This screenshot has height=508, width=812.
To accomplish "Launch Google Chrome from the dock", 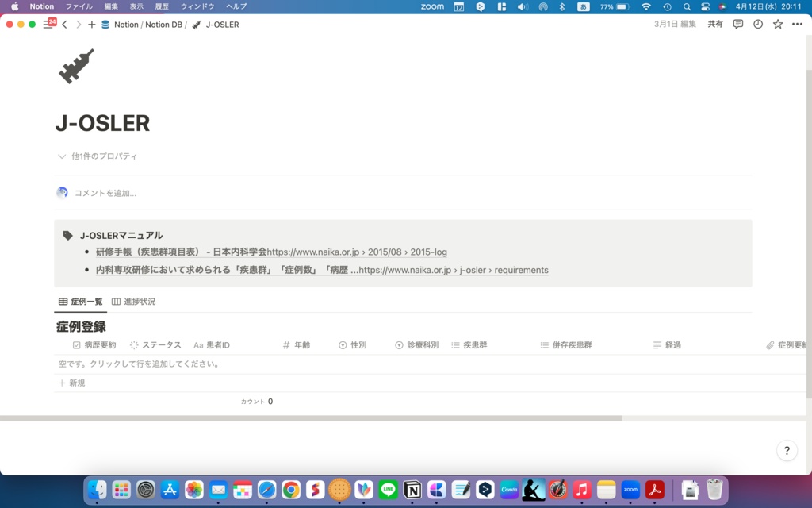I will click(291, 489).
